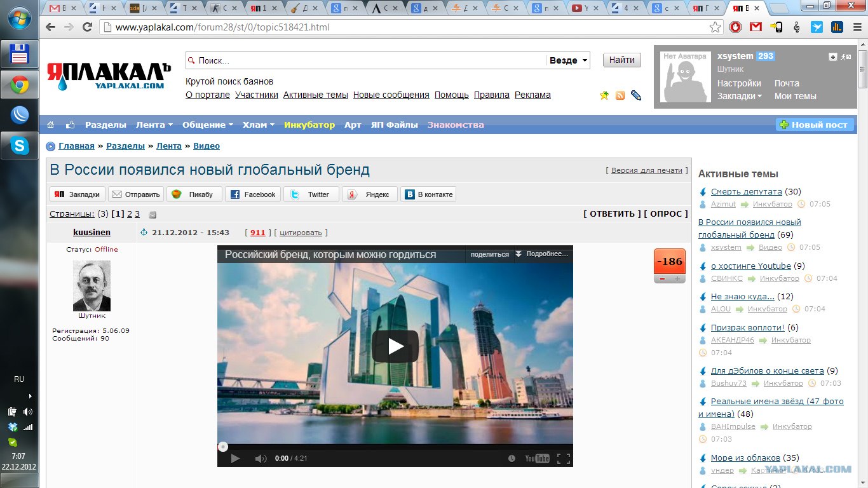Open the Смерть депутата topic link
This screenshot has height=488, width=868.
click(x=746, y=191)
